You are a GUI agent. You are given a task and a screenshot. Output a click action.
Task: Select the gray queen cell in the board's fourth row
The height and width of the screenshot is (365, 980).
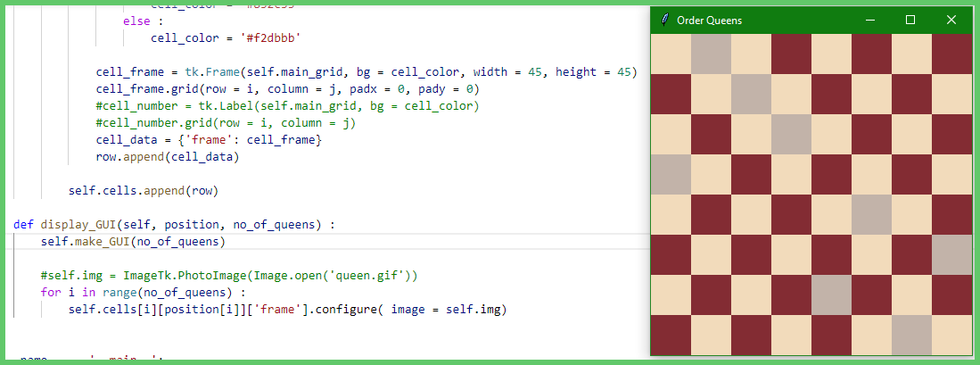click(x=671, y=174)
